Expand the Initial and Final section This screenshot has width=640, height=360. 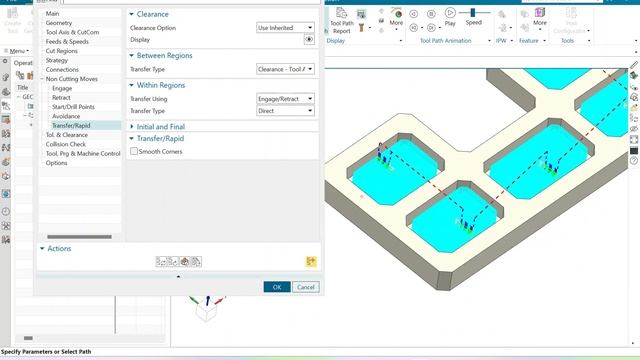pos(131,127)
